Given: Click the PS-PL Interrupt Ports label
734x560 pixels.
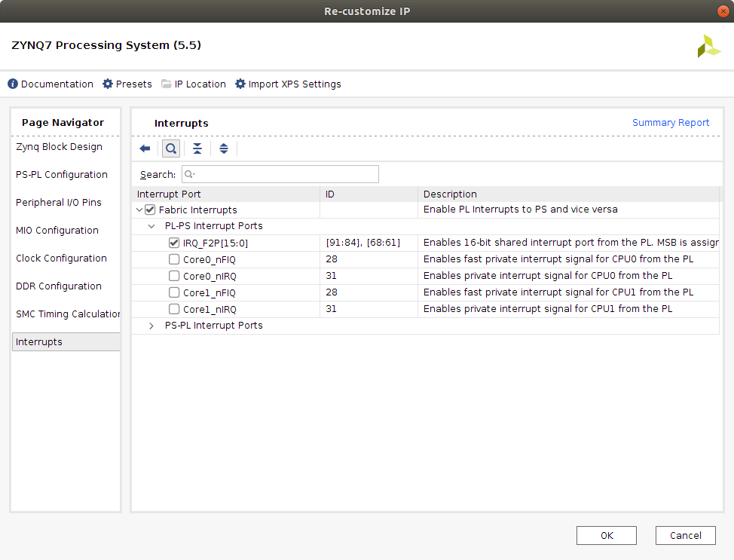Looking at the screenshot, I should pos(213,326).
